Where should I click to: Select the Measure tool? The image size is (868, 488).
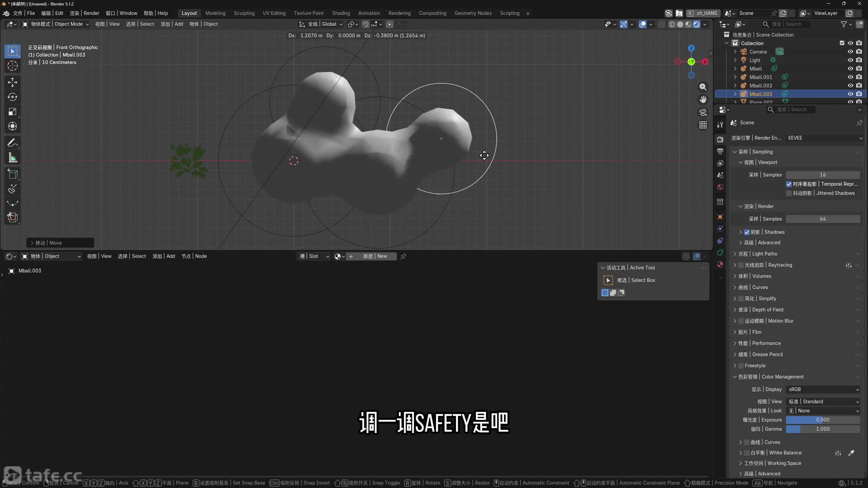(13, 158)
